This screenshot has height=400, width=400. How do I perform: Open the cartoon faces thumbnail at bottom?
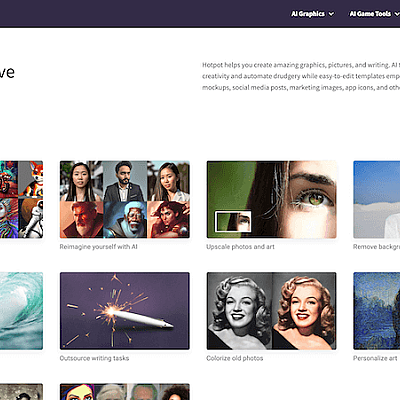125,392
